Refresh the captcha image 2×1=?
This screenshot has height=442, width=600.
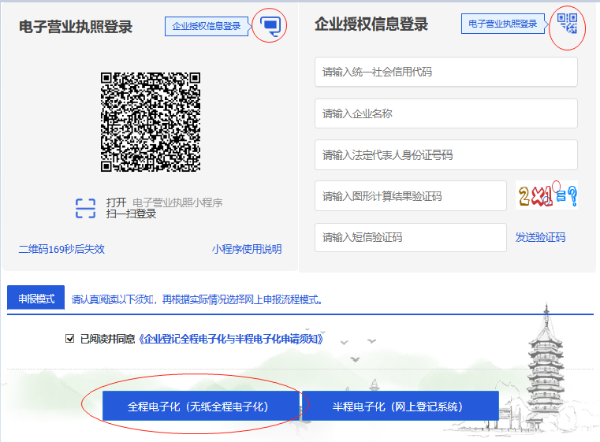547,195
